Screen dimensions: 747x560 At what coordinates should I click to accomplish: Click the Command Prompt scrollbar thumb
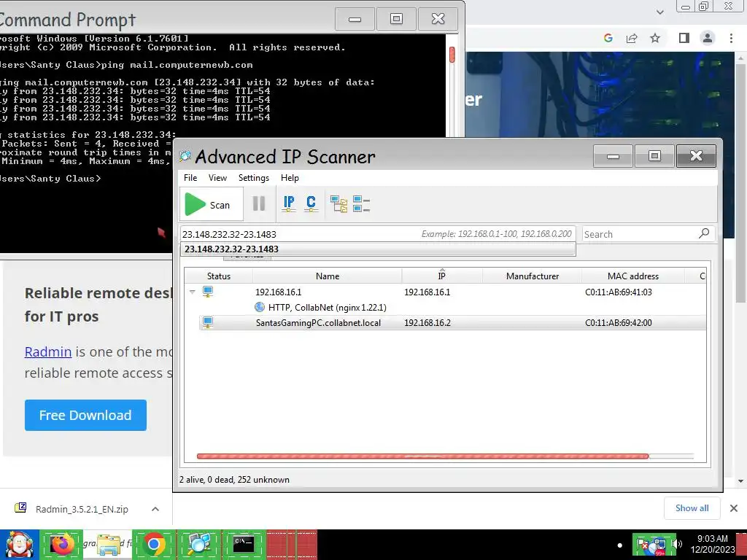coord(452,54)
